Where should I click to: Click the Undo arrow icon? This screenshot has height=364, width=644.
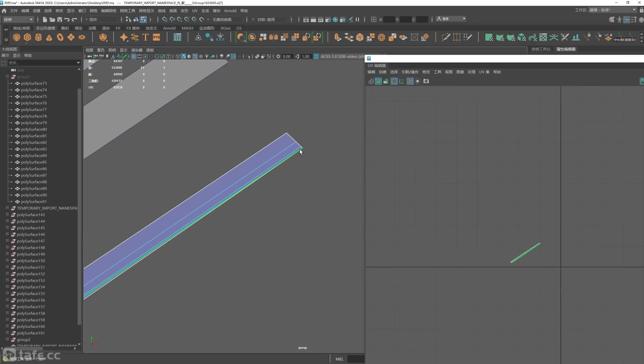(x=67, y=19)
